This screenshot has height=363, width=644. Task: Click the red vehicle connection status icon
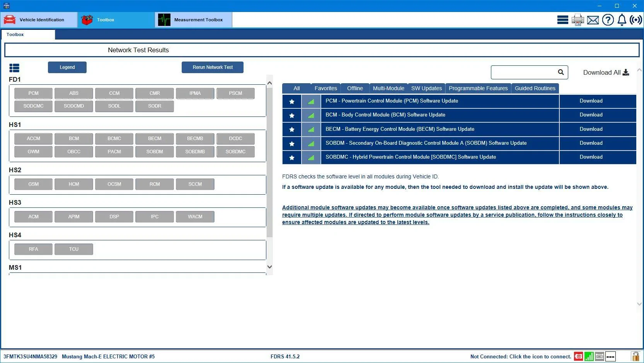[578, 356]
